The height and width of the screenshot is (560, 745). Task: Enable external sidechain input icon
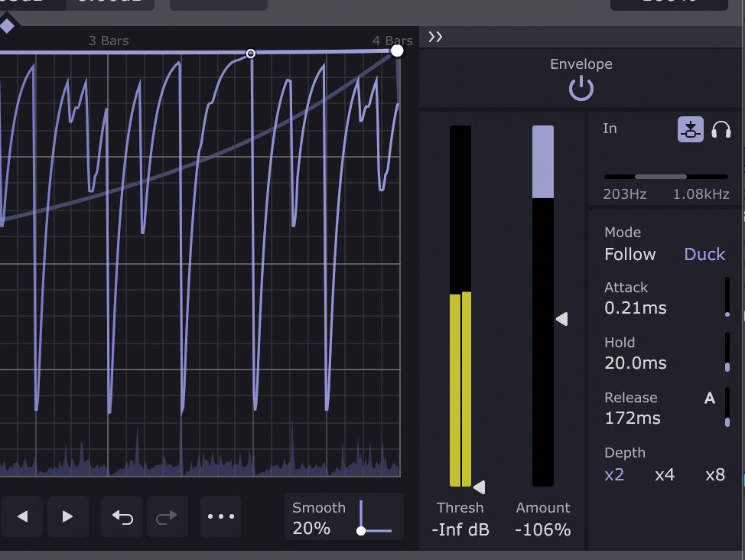click(x=690, y=129)
